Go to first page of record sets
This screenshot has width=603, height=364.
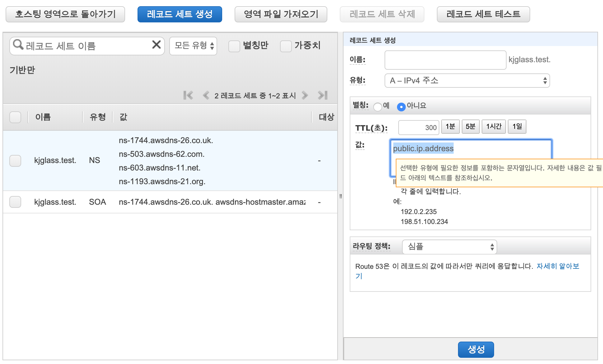pos(188,95)
